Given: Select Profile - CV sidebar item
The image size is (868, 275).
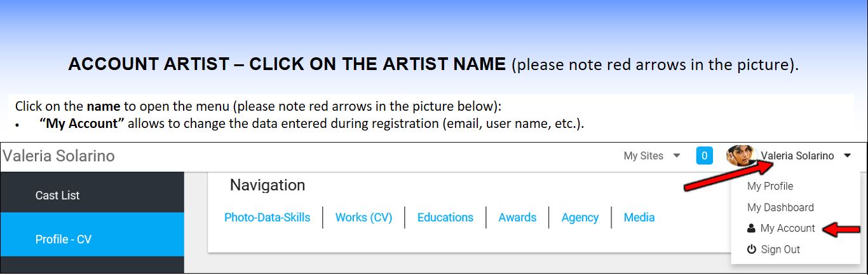Looking at the screenshot, I should point(63,239).
